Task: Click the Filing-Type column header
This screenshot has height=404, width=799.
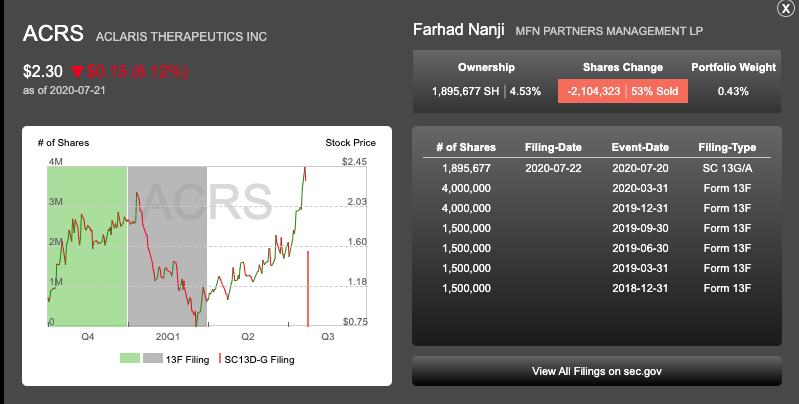Action: 727,147
